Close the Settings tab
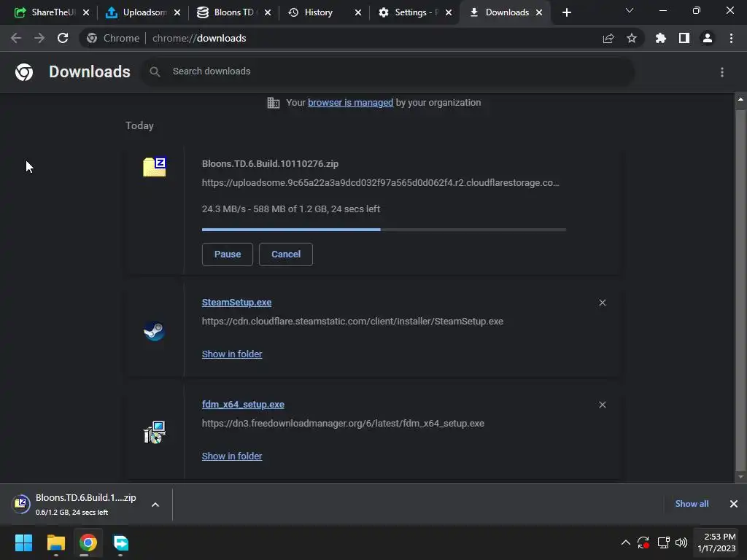The image size is (747, 560). (x=449, y=12)
